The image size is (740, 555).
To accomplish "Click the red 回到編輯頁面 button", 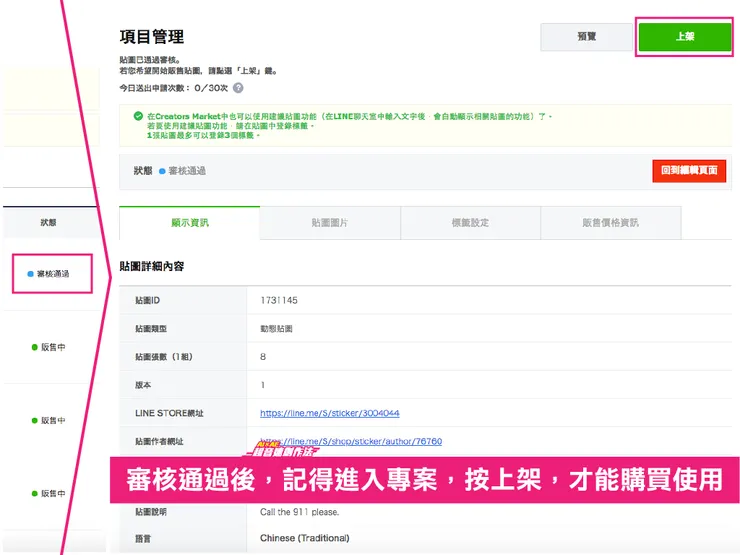I will [689, 170].
